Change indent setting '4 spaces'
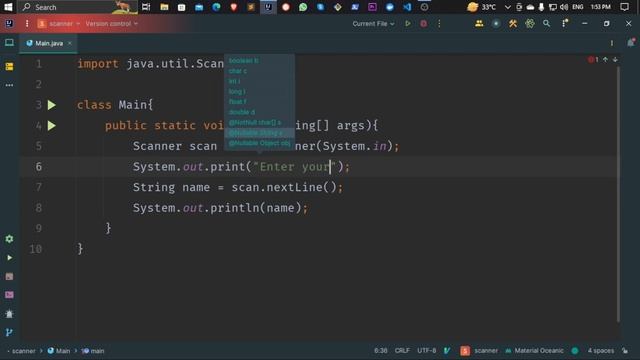 point(600,351)
